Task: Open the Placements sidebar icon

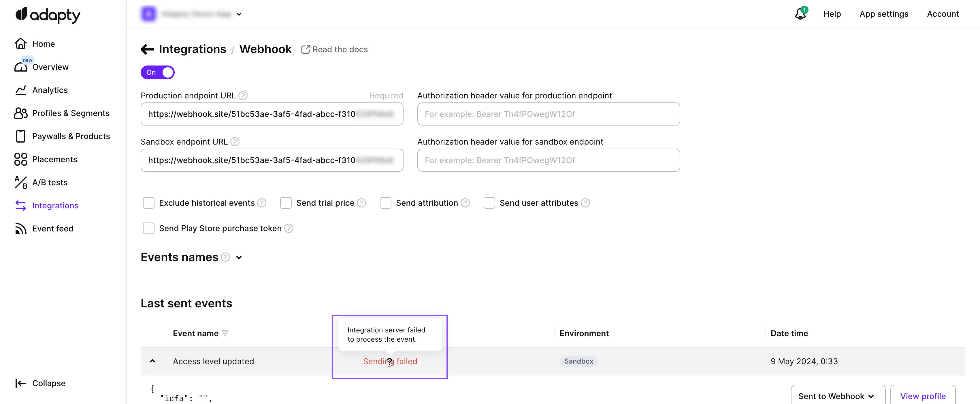Action: point(20,159)
